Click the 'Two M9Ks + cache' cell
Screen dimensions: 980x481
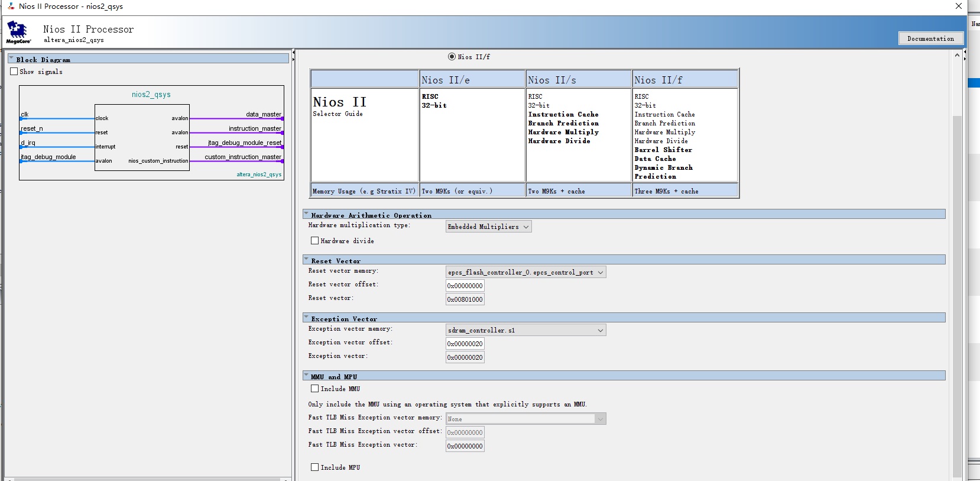pos(579,191)
